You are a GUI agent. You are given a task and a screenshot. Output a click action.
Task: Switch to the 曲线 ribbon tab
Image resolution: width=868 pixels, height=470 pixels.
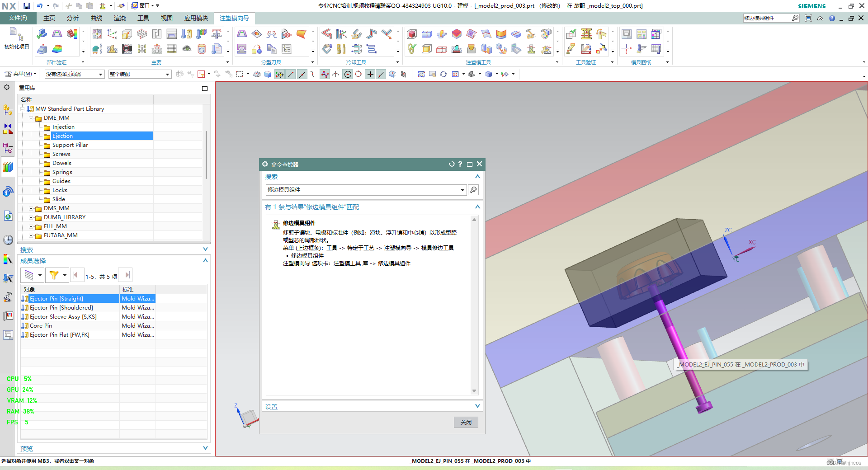point(96,18)
